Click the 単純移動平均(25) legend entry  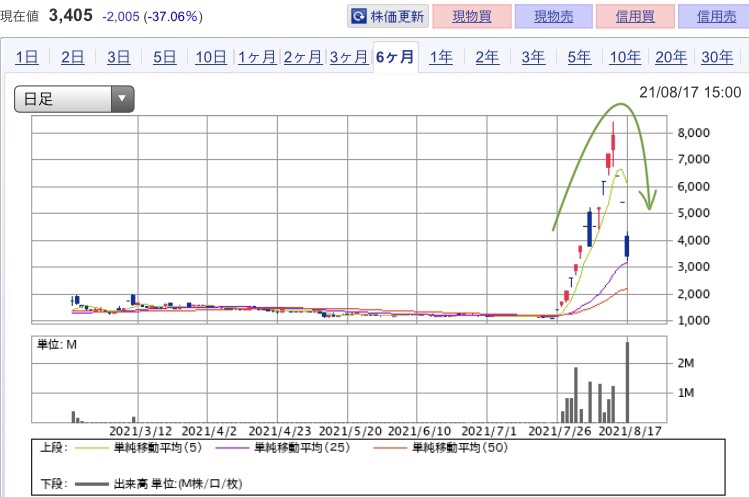(x=283, y=448)
